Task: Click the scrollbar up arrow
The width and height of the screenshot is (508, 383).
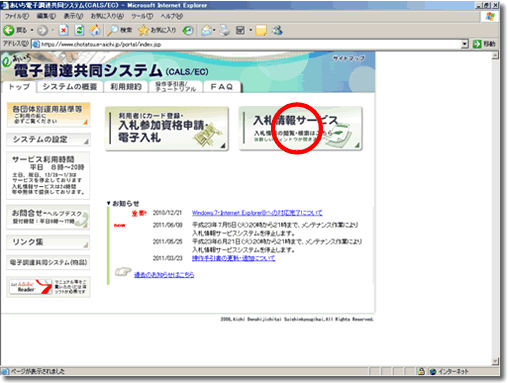Action: click(495, 55)
